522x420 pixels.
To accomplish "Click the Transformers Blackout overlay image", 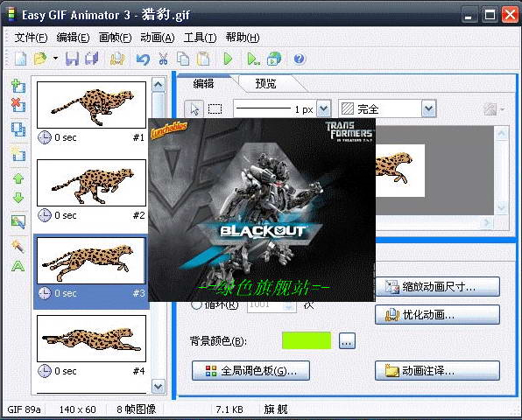I will [262, 210].
